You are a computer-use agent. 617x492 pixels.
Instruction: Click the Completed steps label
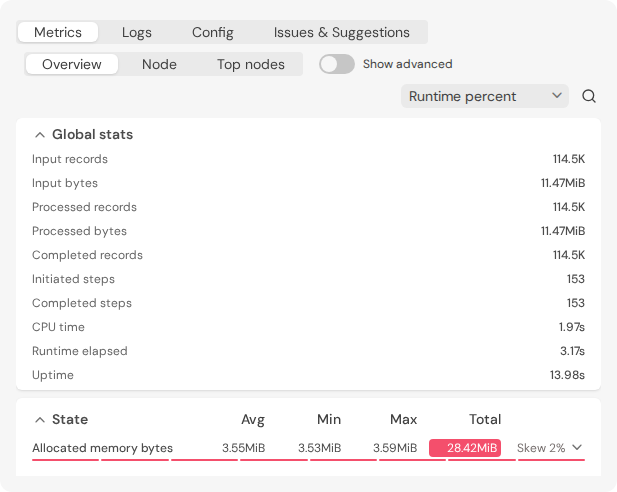click(81, 303)
